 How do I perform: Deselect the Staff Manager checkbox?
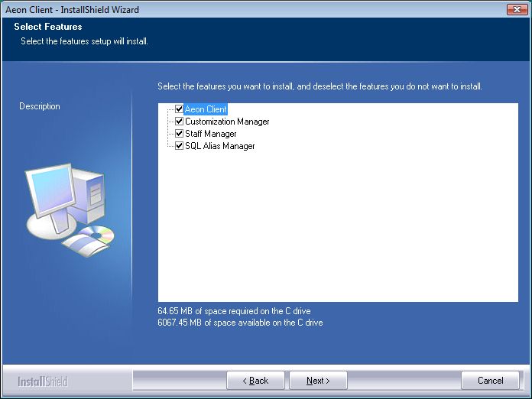[x=179, y=134]
